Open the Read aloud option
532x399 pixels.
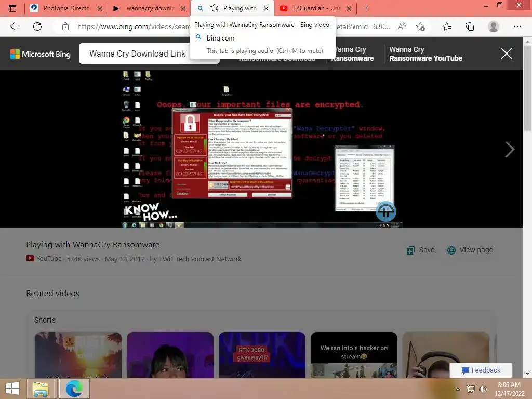402,26
